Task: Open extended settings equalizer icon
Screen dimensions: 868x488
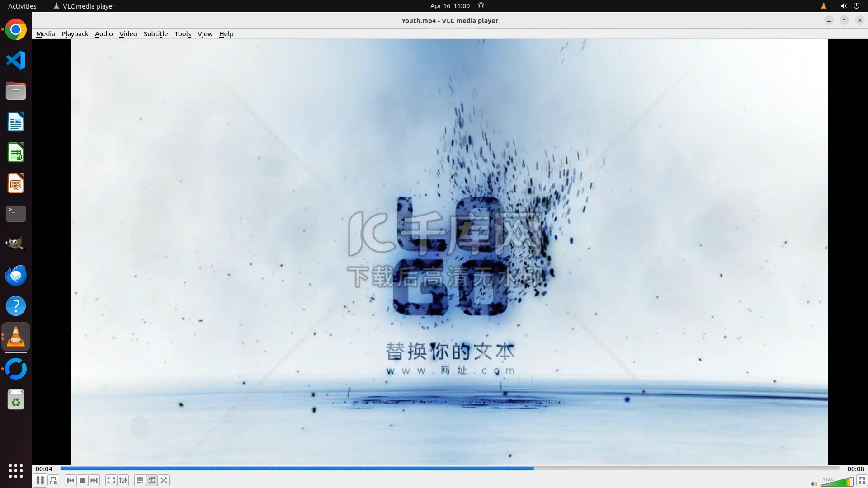Action: coord(123,480)
